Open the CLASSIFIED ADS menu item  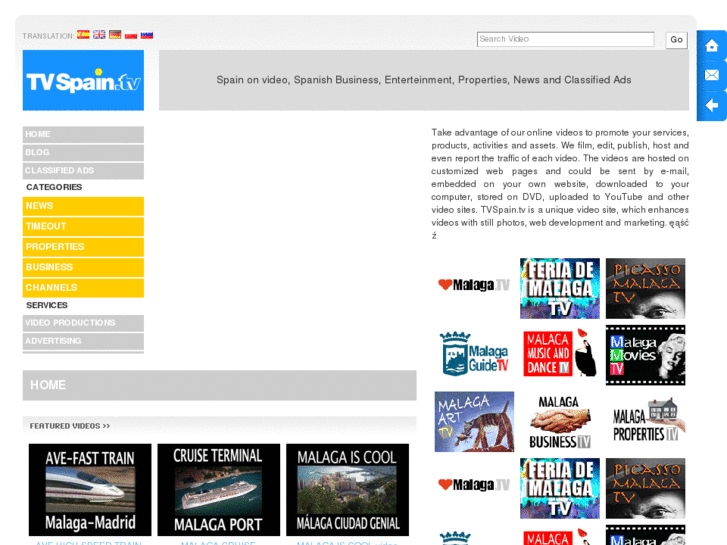(x=83, y=171)
